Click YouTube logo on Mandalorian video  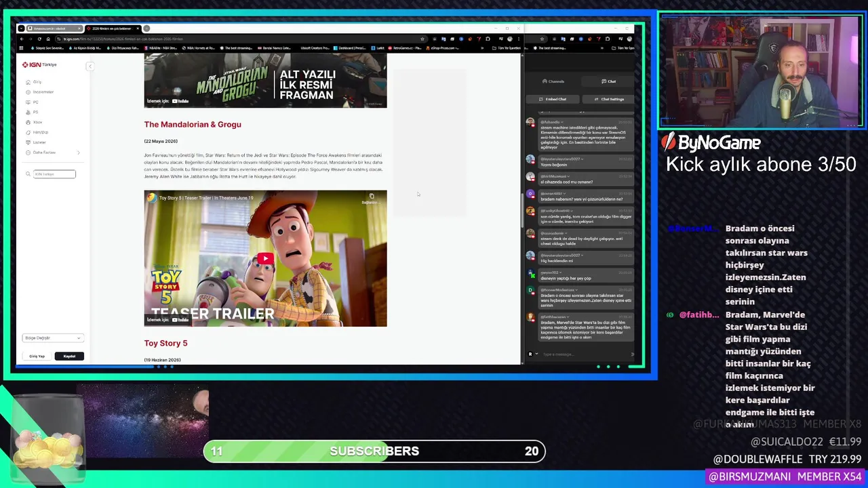click(x=180, y=101)
